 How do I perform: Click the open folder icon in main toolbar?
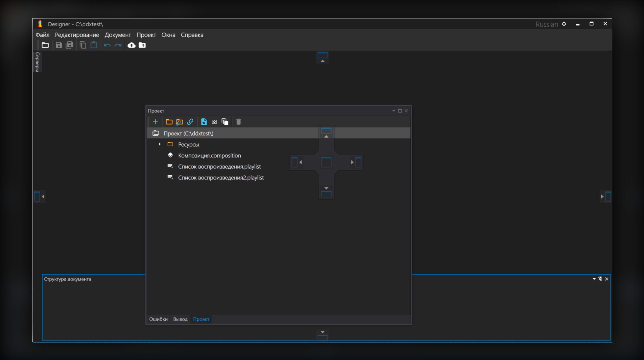pyautogui.click(x=45, y=45)
